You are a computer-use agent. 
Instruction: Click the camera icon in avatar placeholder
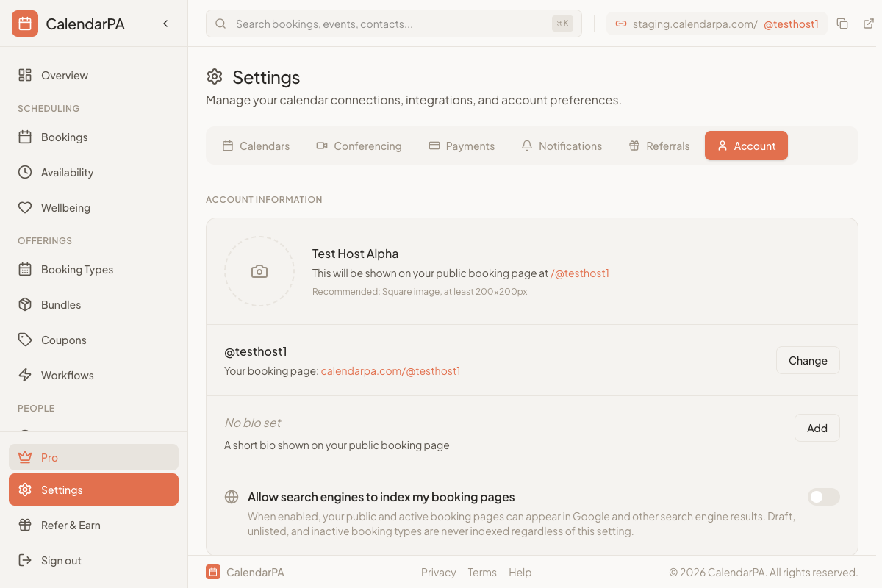tap(259, 271)
